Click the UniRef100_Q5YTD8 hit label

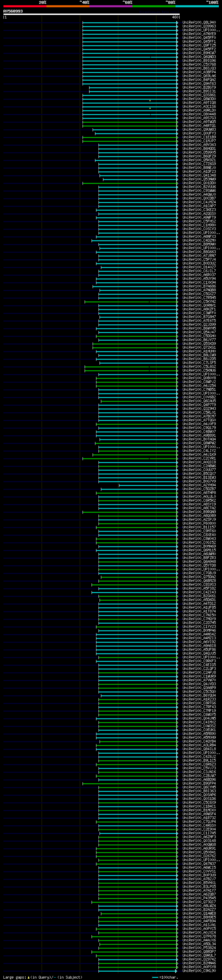(x=199, y=565)
